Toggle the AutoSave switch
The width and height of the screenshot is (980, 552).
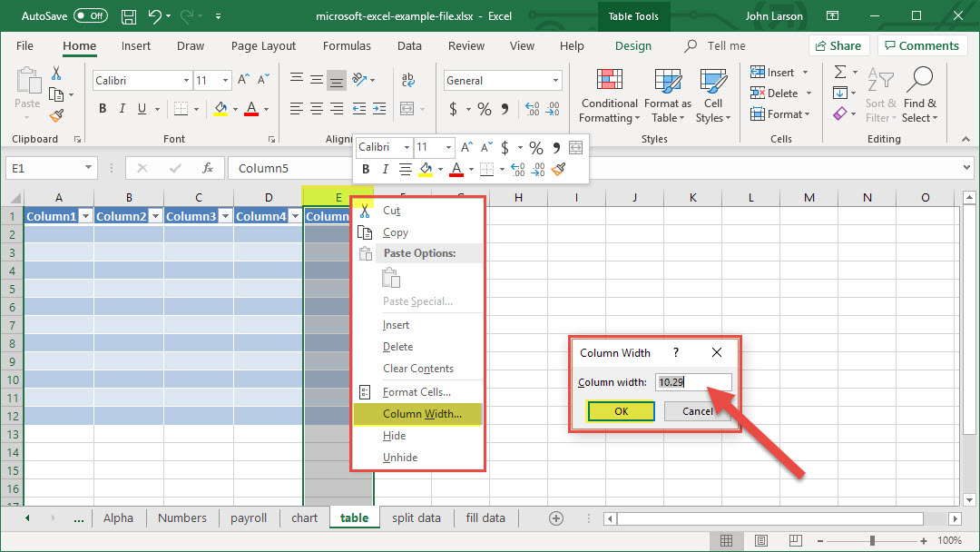(x=90, y=16)
